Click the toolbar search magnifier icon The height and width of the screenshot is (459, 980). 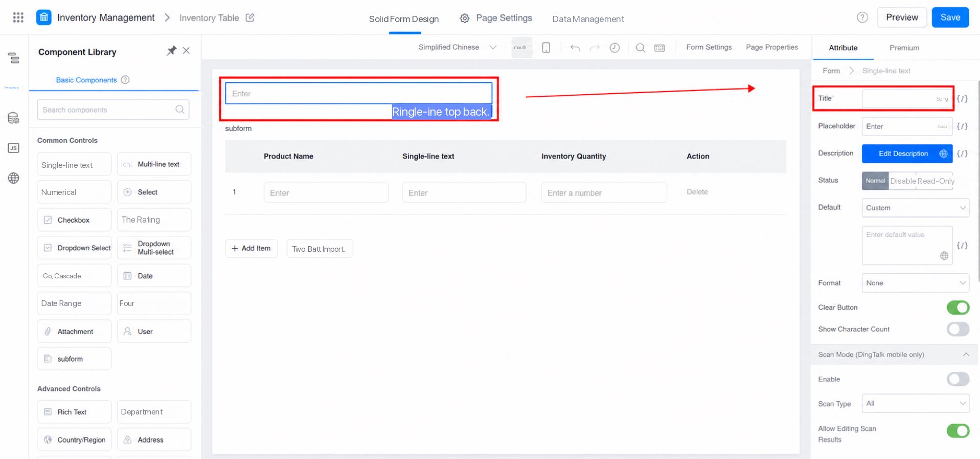pos(640,48)
